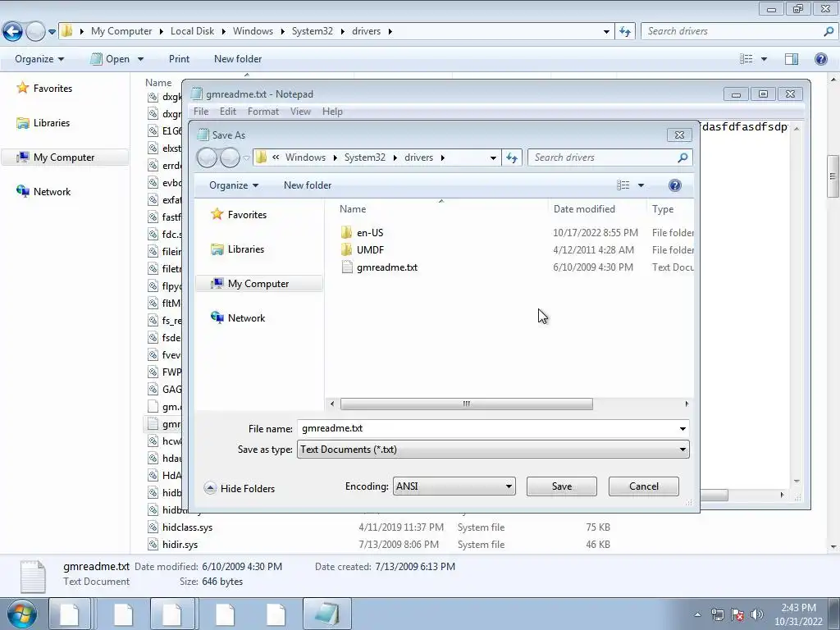Click search magnifier in Save As dialog
The width and height of the screenshot is (840, 630).
pos(682,157)
